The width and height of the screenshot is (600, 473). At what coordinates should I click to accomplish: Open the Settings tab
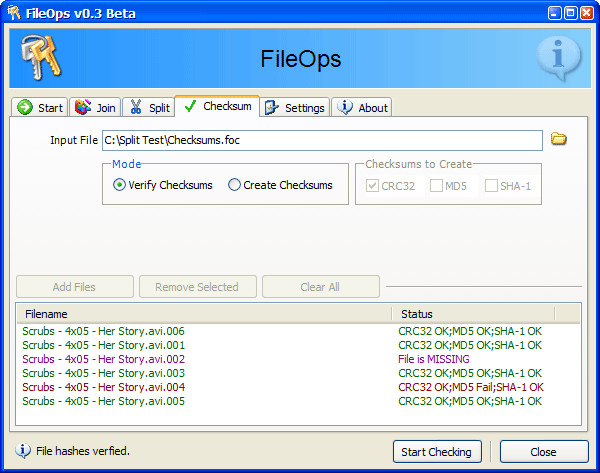295,107
